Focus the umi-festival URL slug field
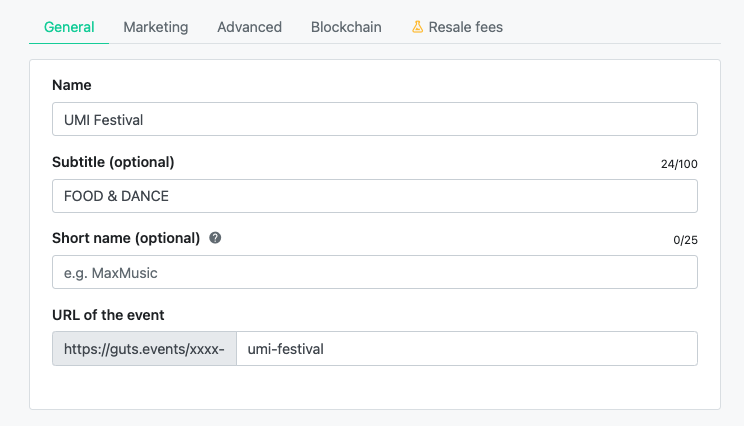This screenshot has width=744, height=426. click(x=467, y=349)
